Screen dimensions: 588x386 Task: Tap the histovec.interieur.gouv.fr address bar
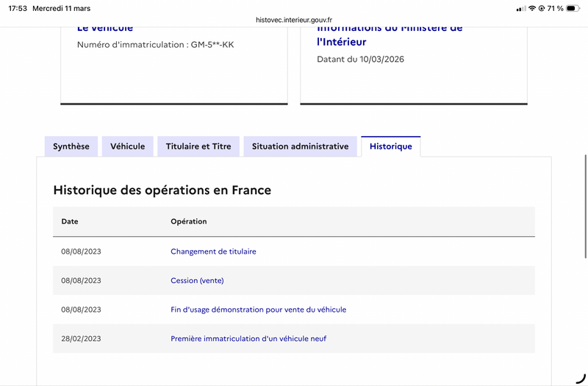tap(294, 20)
